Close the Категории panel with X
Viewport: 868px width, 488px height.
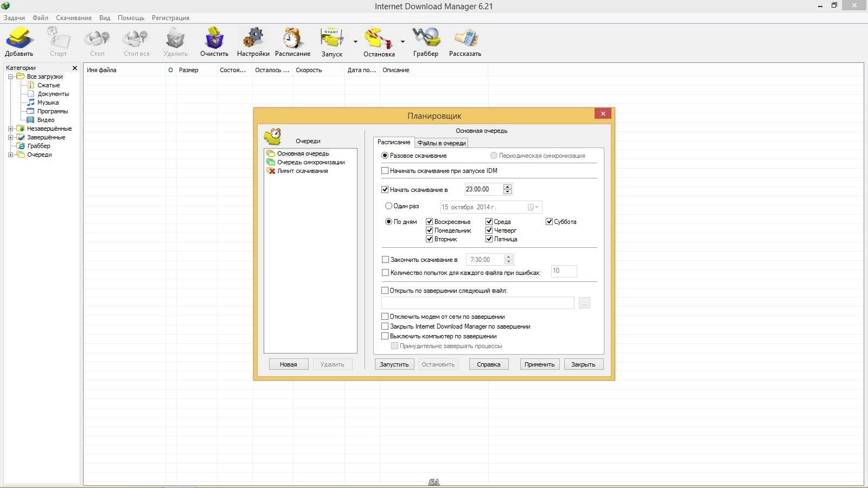pos(75,68)
